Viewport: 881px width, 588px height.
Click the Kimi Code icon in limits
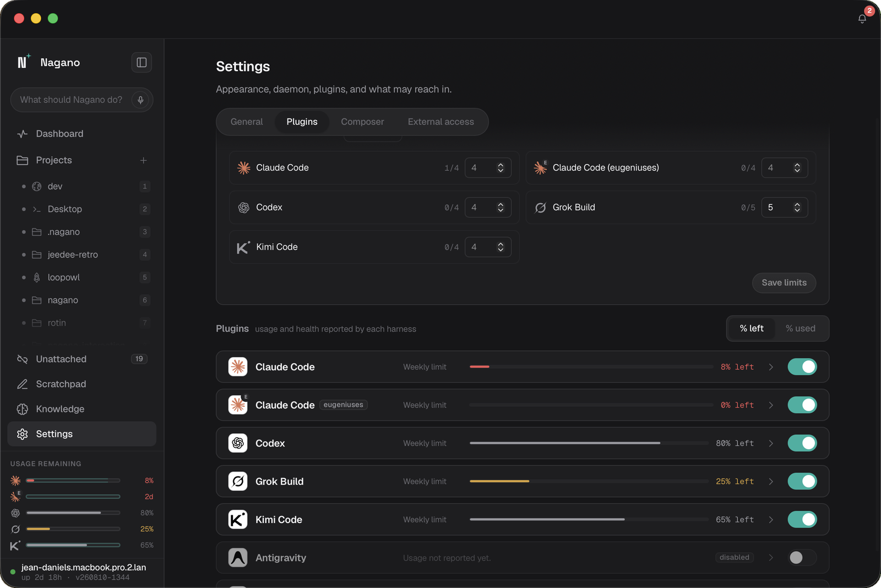pyautogui.click(x=243, y=247)
